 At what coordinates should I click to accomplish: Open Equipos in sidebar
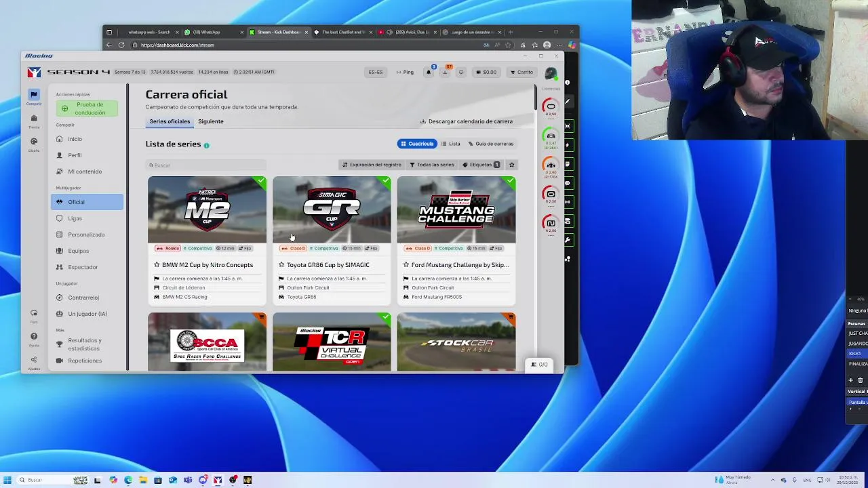[87, 251]
